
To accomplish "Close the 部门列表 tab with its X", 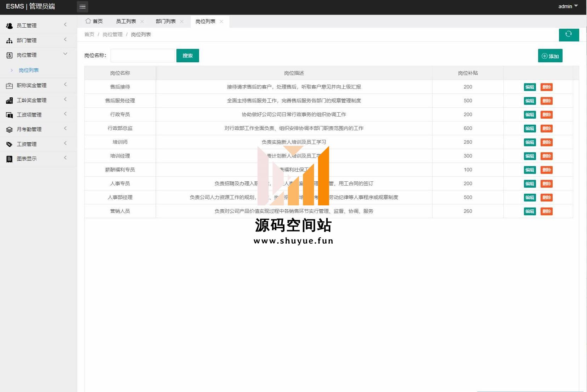I will tap(182, 21).
